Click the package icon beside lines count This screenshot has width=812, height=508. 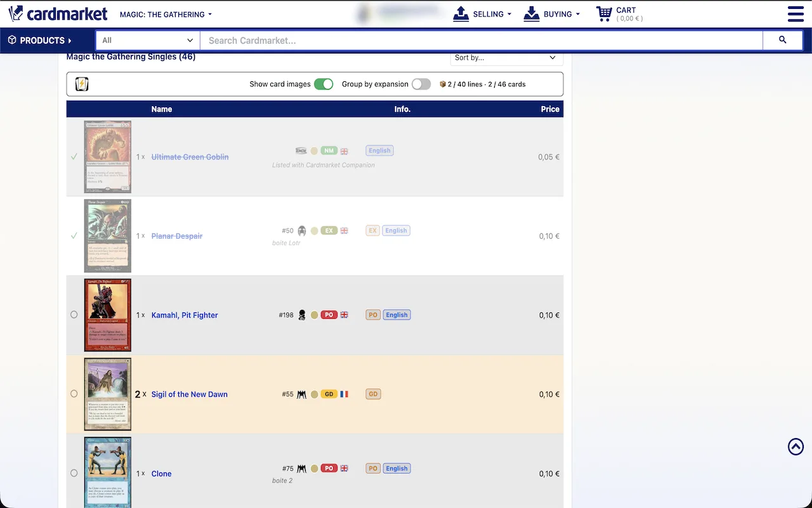click(443, 84)
